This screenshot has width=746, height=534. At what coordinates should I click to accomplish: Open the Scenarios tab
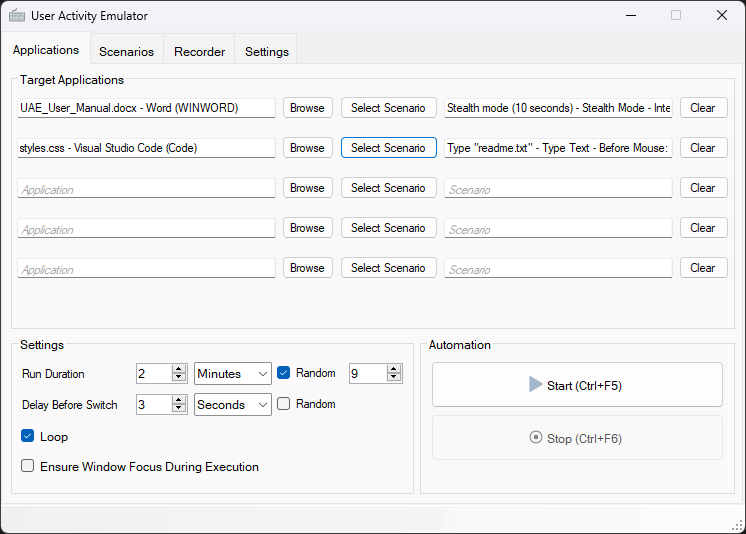pos(127,51)
